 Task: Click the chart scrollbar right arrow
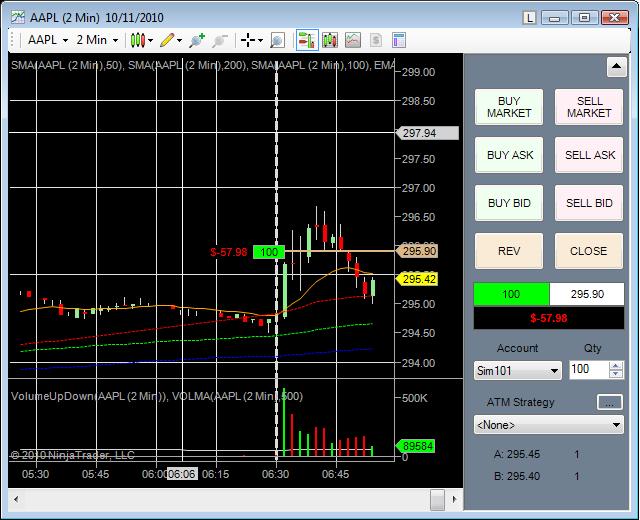(454, 499)
